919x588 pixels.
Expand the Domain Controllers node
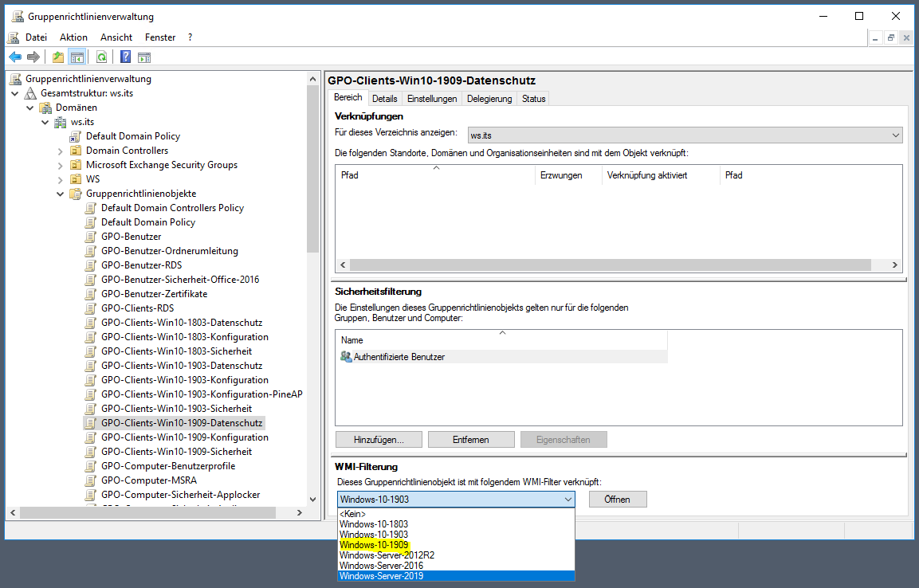pyautogui.click(x=61, y=151)
